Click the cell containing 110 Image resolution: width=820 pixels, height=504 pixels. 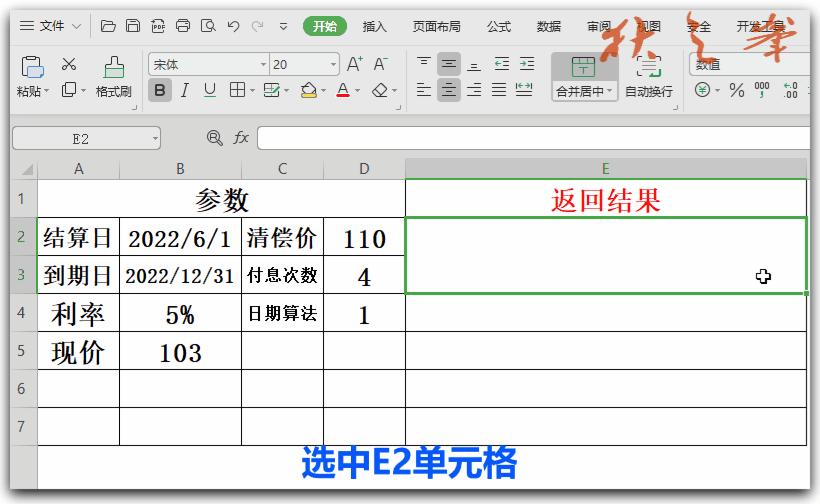coord(365,237)
